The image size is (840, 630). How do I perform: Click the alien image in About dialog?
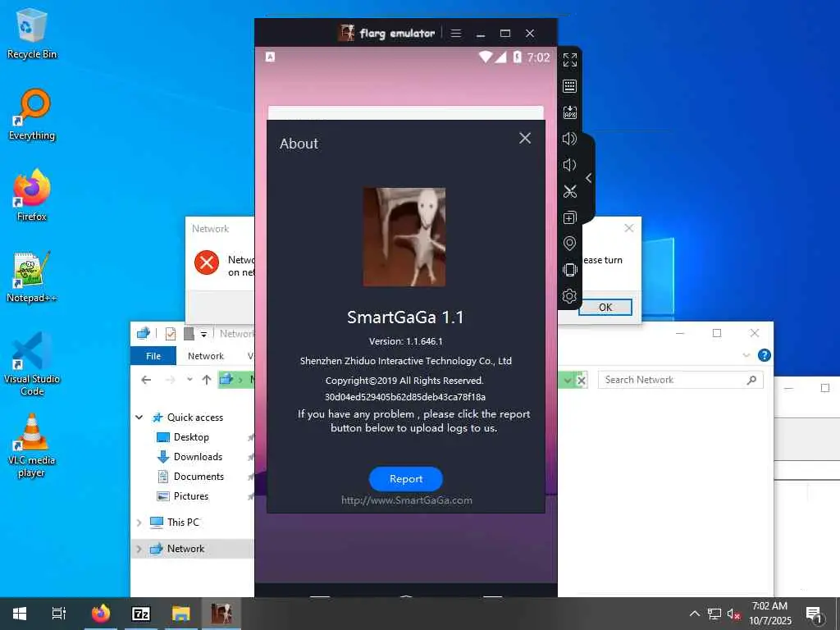(x=404, y=237)
